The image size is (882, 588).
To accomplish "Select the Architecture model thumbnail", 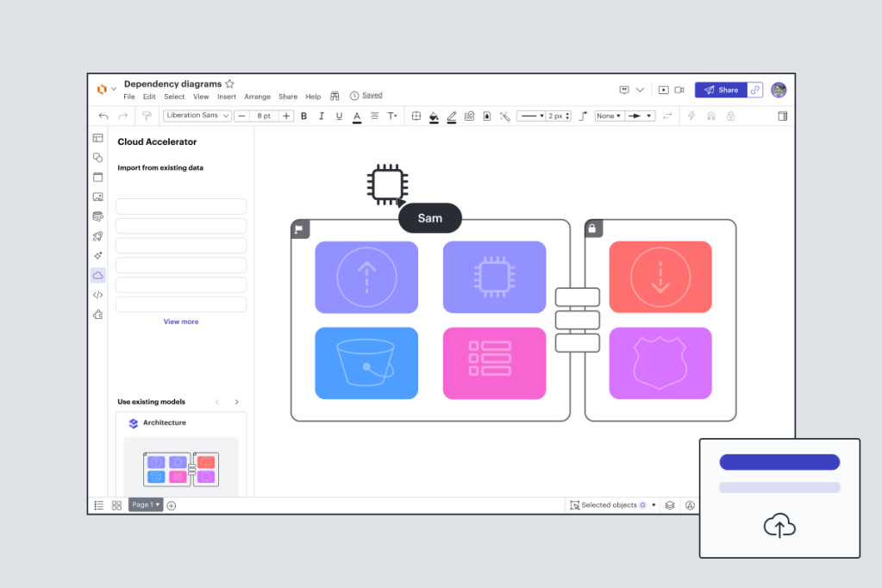I will click(181, 468).
